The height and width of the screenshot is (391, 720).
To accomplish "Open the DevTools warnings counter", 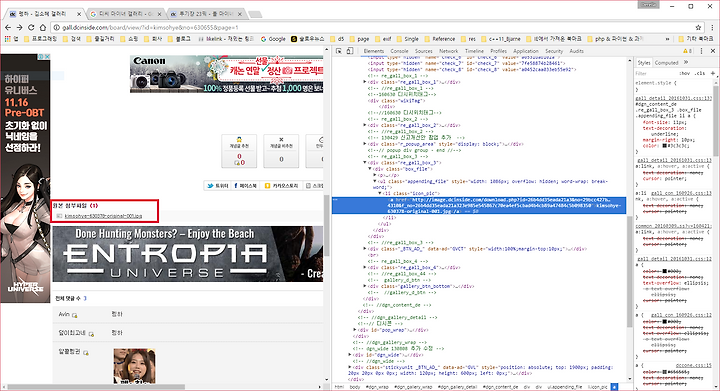I will (687, 51).
